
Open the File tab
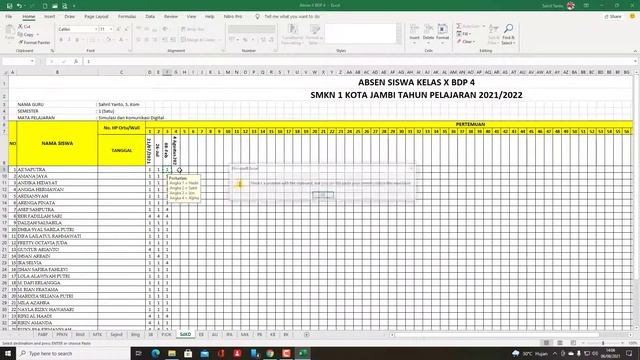pos(9,17)
